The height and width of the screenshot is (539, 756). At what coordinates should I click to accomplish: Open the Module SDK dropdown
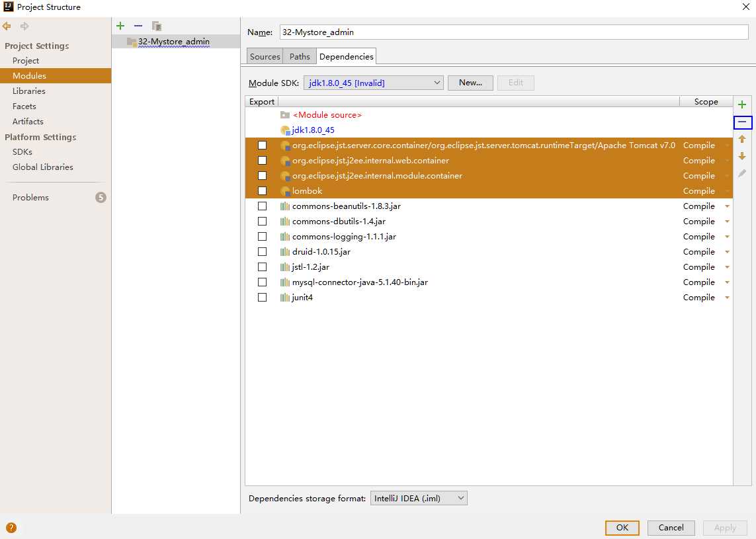(x=373, y=83)
